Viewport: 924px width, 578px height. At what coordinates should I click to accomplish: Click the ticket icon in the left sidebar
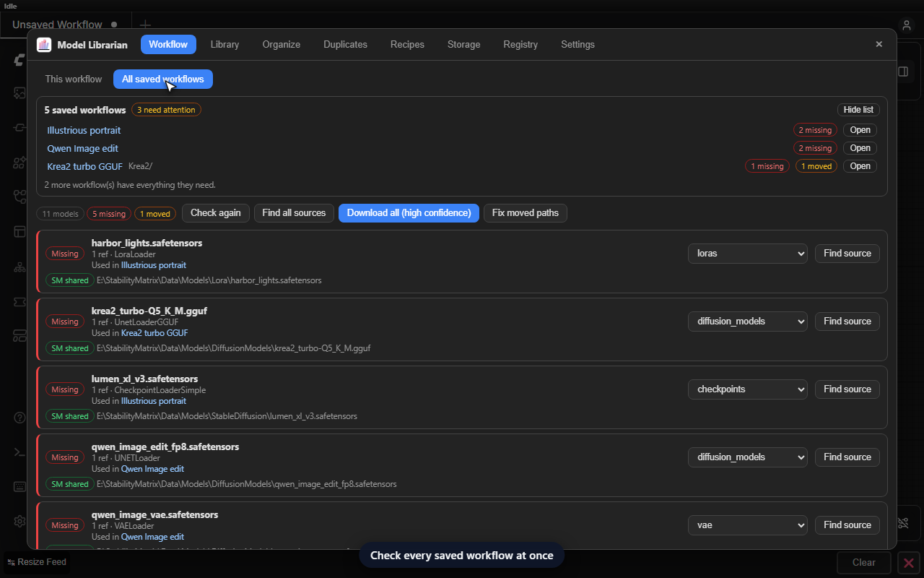pos(19,301)
